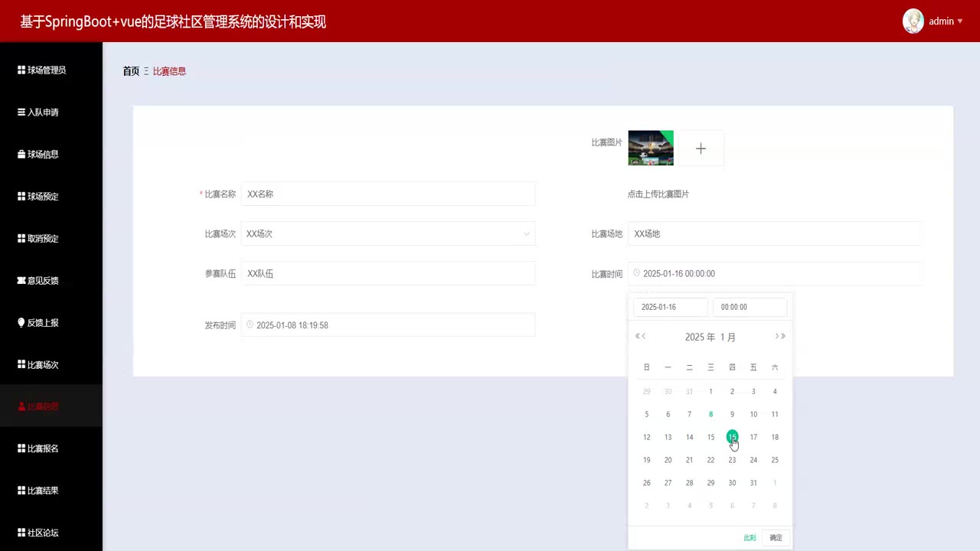Click the 1 月 month label
Viewport: 980px width, 551px height.
coord(728,337)
